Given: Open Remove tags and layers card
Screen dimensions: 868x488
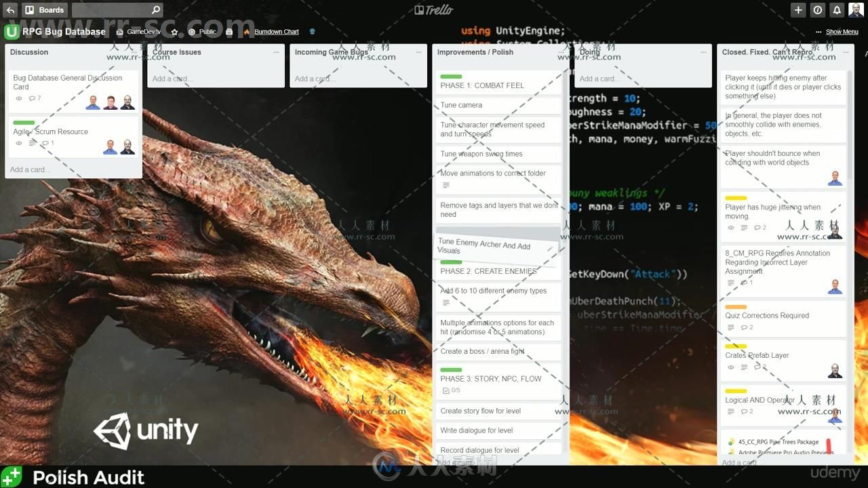Looking at the screenshot, I should coord(498,210).
